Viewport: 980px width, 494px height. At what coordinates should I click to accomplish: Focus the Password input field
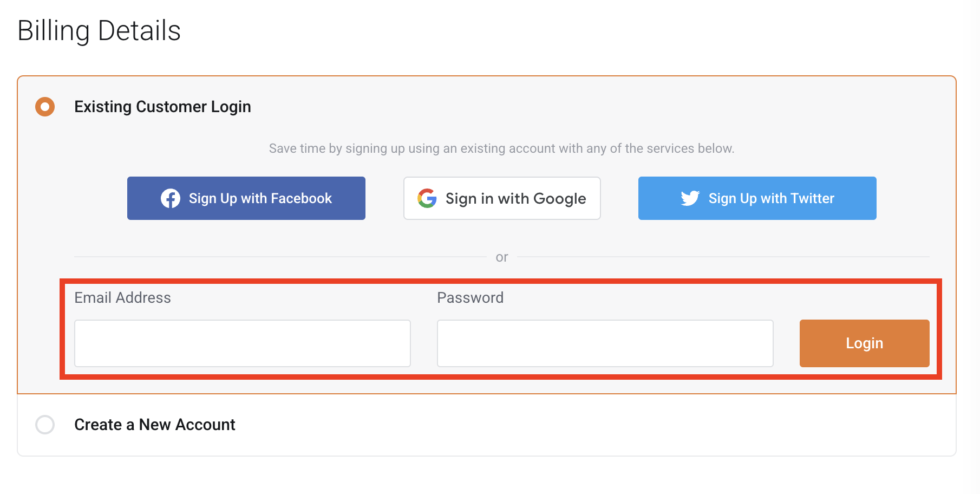[605, 343]
